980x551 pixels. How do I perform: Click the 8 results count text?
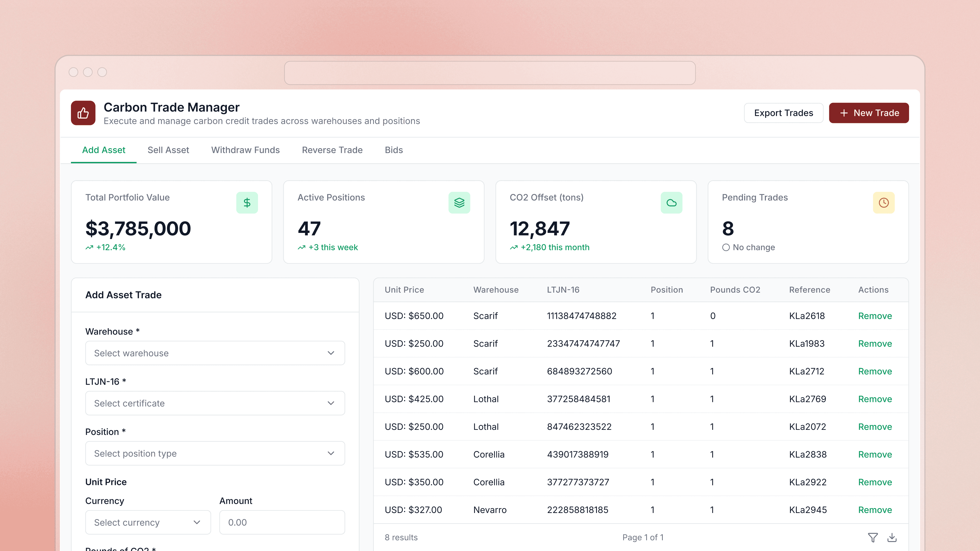(x=401, y=538)
